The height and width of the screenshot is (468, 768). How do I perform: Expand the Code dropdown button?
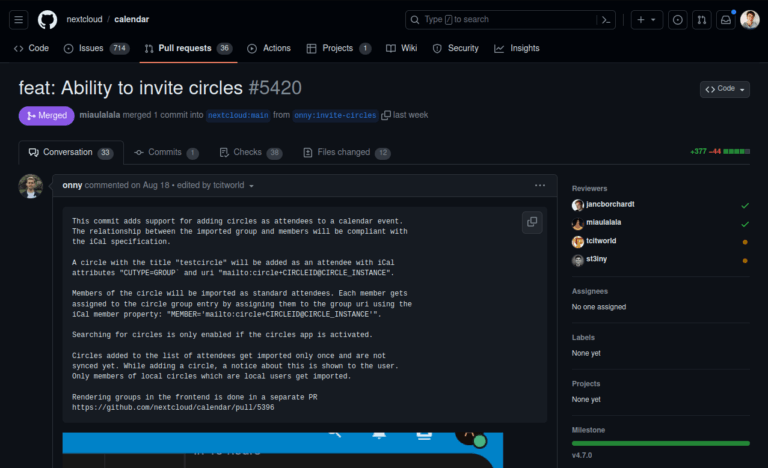pos(724,89)
